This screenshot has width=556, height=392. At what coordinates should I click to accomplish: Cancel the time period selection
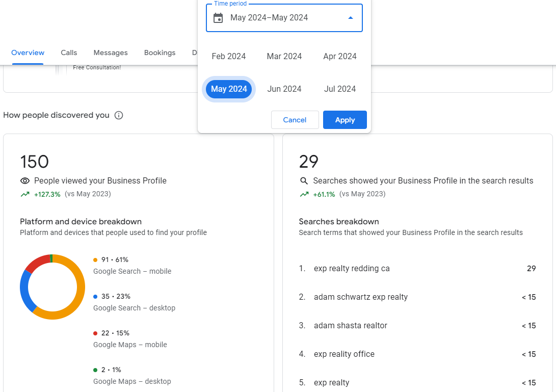coord(295,120)
